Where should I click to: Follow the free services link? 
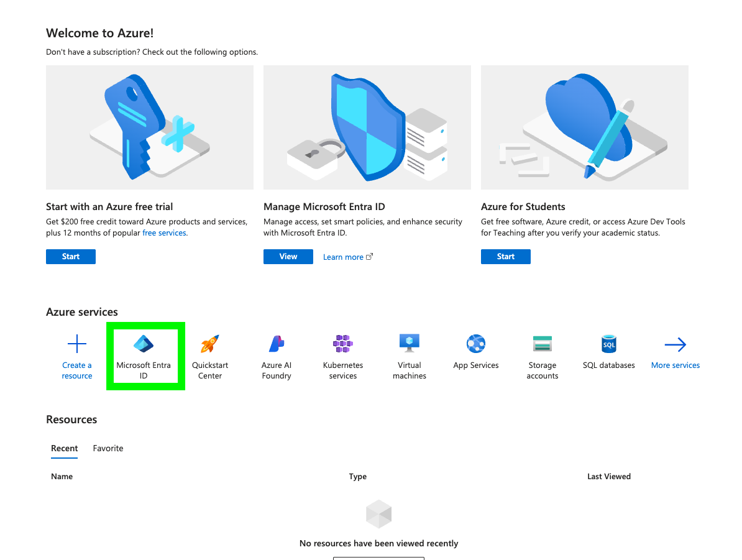[164, 233]
